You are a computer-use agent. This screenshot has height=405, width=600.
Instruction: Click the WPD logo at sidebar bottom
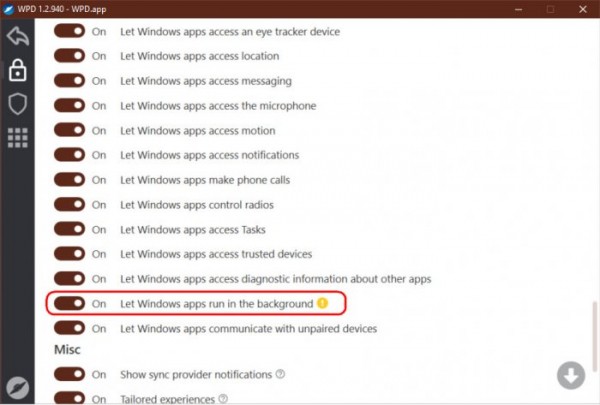[x=18, y=387]
